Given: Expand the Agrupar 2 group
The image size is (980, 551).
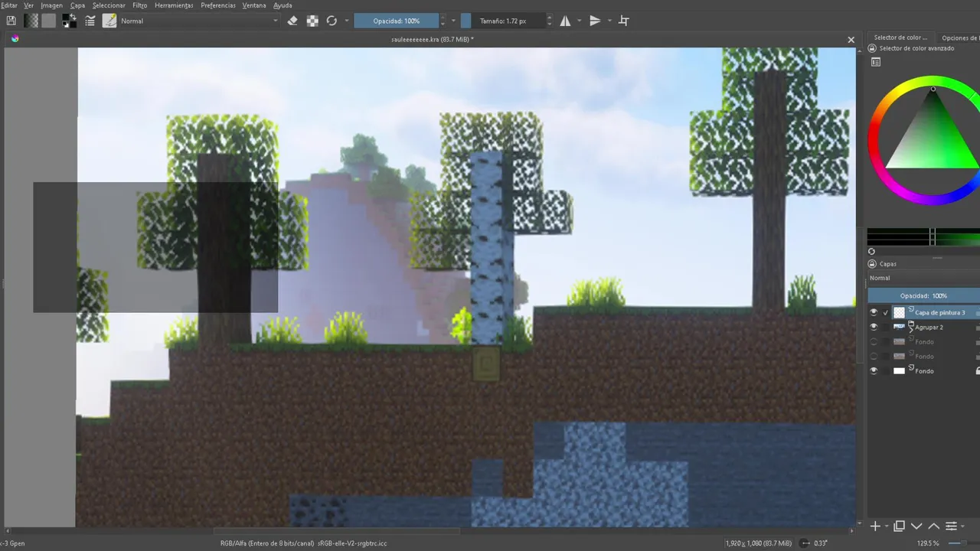Looking at the screenshot, I should [x=911, y=329].
